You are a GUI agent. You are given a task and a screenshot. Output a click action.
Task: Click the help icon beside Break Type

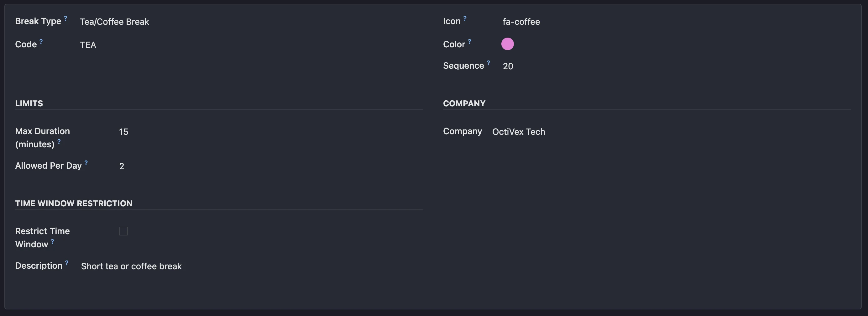pyautogui.click(x=65, y=18)
